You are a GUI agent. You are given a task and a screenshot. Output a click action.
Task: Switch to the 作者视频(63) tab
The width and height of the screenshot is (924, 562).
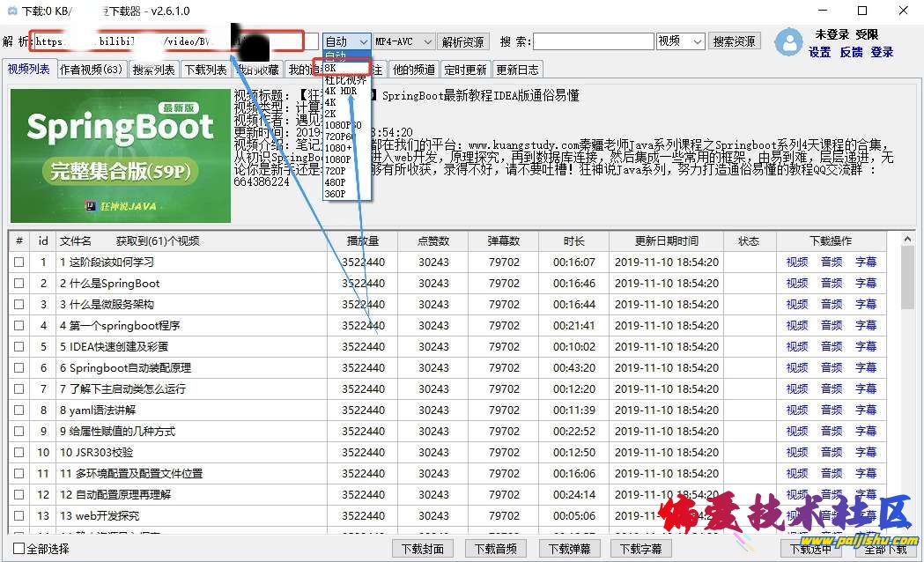click(x=92, y=70)
